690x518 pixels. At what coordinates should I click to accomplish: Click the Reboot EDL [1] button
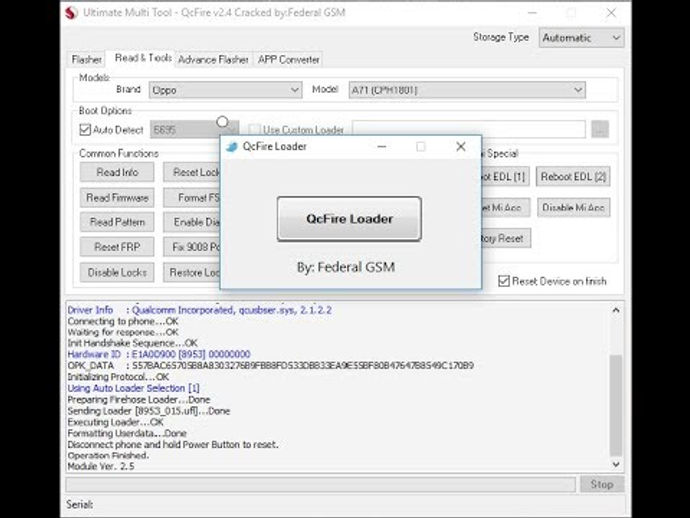[505, 176]
